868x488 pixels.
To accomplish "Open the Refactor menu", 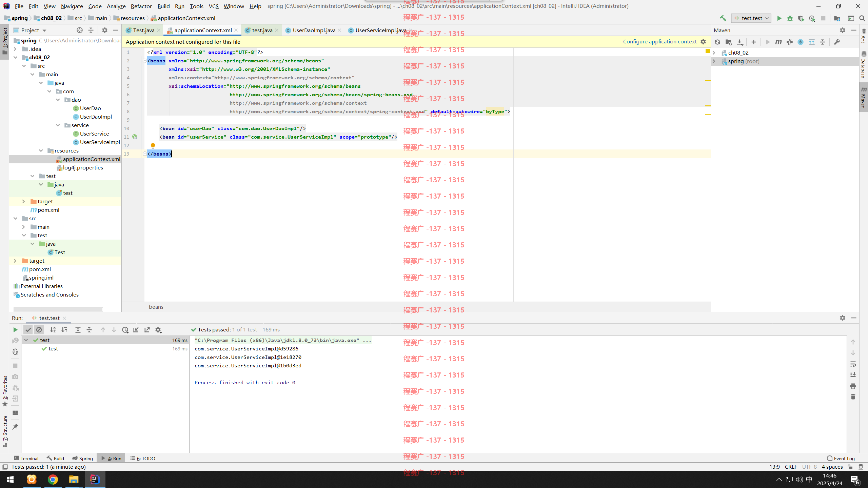I will pyautogui.click(x=141, y=6).
